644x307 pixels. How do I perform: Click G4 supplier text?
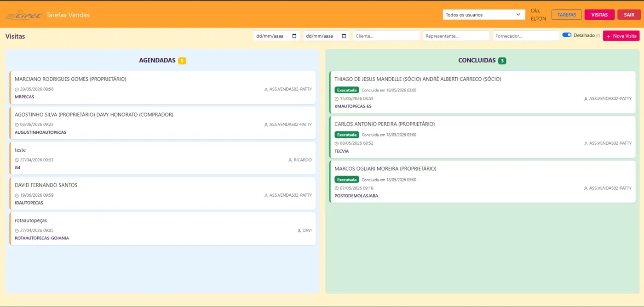pos(17,168)
